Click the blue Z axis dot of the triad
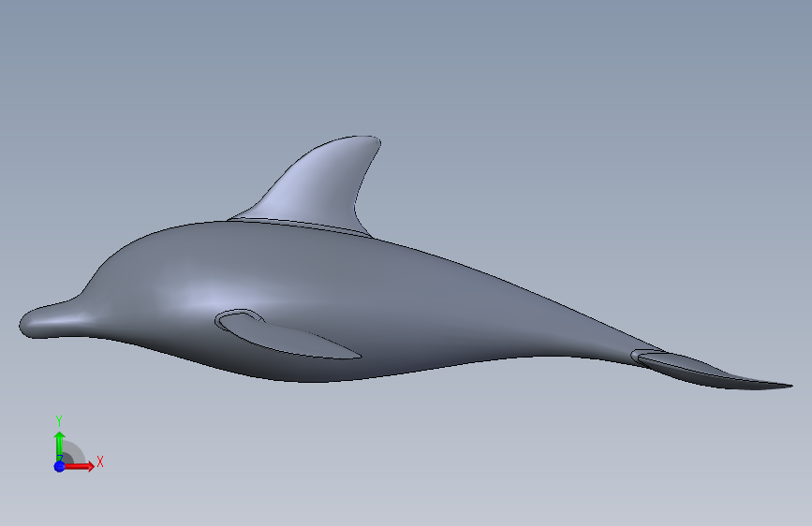 click(60, 466)
